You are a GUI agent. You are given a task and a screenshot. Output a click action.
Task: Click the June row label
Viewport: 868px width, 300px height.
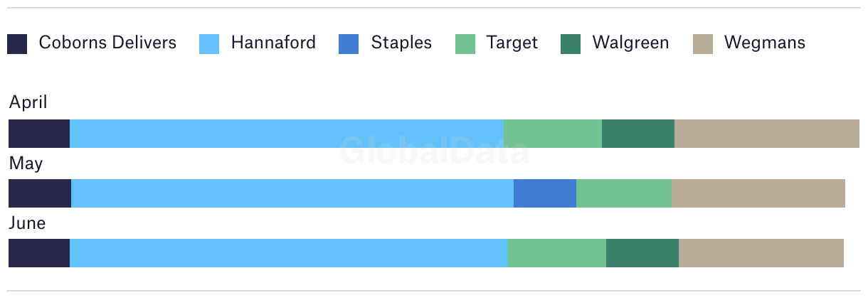27,223
